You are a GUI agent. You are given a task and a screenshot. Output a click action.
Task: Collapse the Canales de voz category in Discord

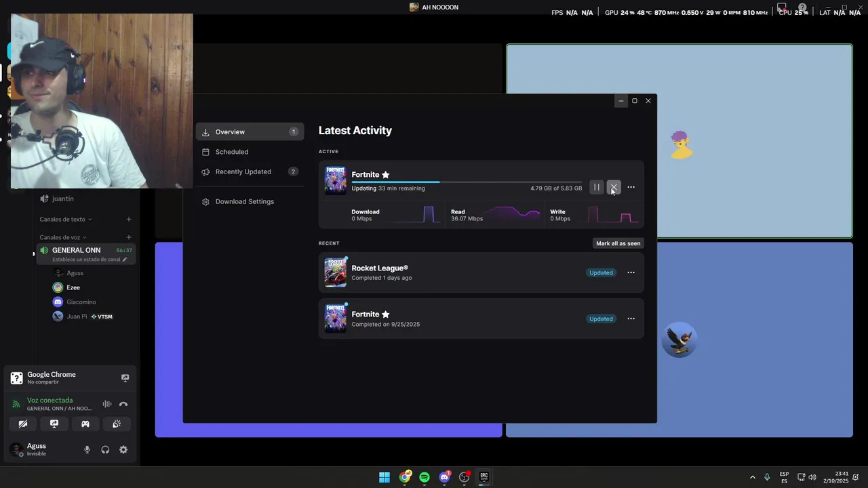(62, 237)
